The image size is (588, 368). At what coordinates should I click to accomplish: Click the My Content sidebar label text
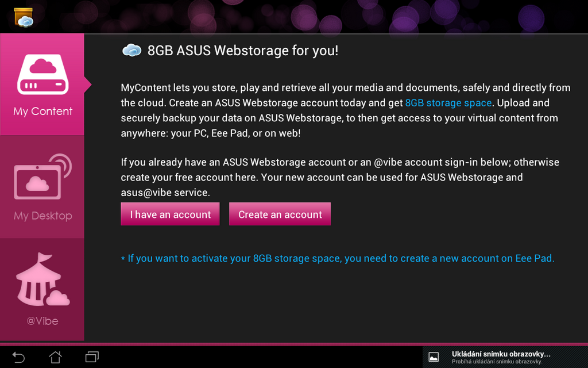point(42,111)
